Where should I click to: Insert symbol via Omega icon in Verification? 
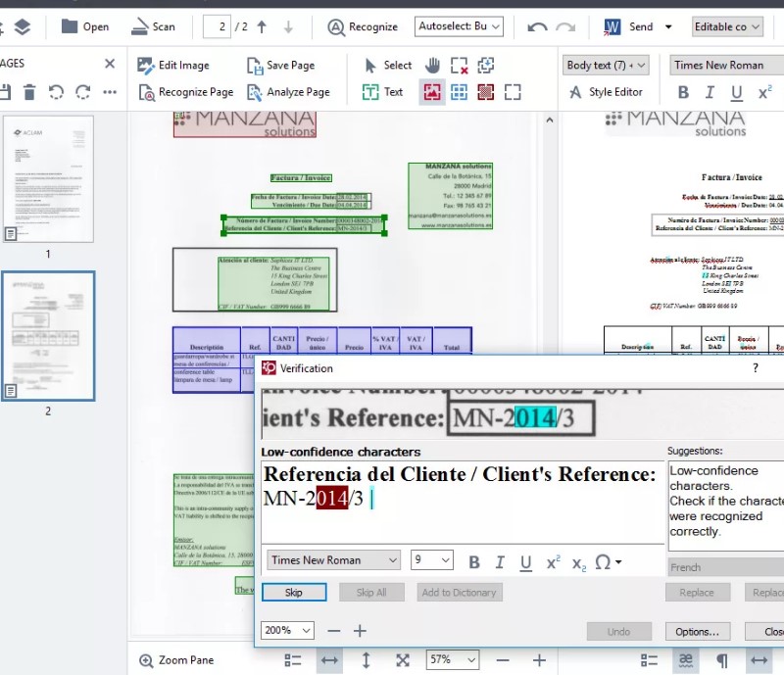click(x=608, y=561)
